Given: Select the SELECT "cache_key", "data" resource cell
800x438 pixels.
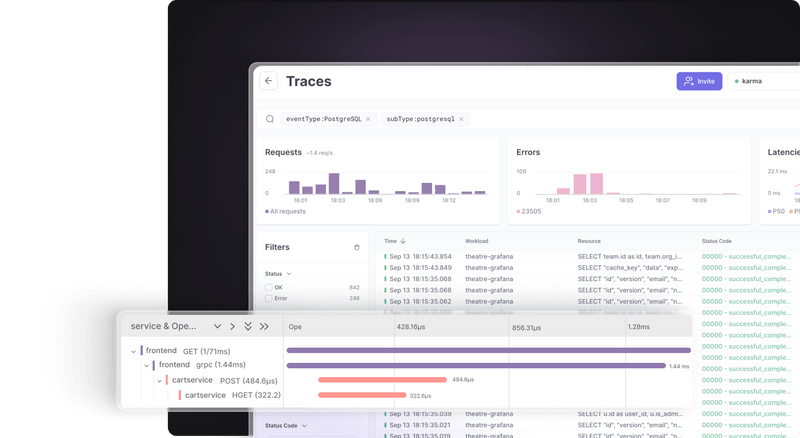Looking at the screenshot, I should tap(630, 267).
